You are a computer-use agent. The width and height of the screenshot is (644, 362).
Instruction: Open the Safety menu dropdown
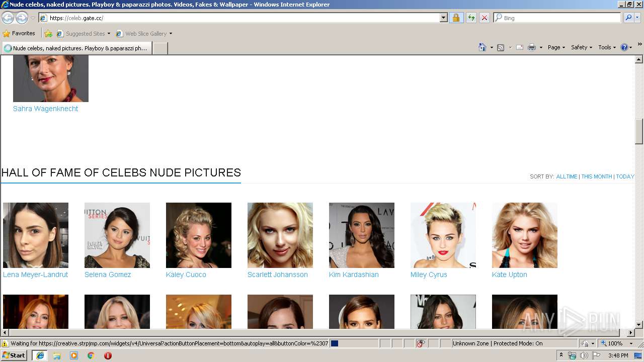point(582,47)
